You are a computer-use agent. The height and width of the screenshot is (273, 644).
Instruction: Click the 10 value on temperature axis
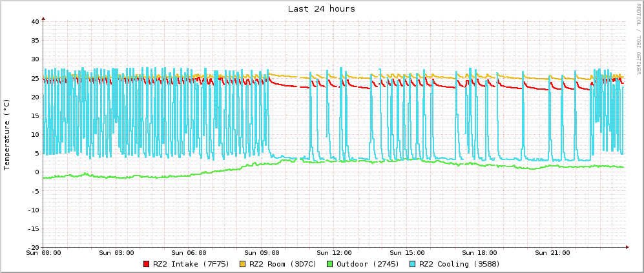(35, 135)
